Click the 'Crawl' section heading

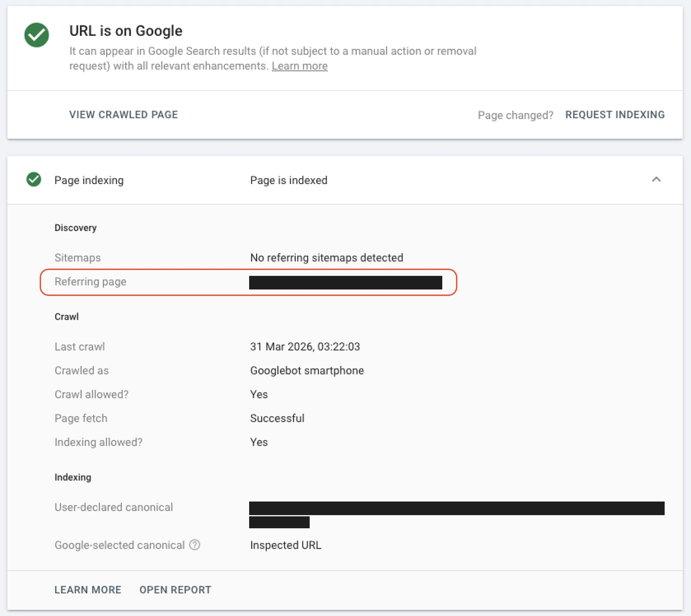(67, 317)
